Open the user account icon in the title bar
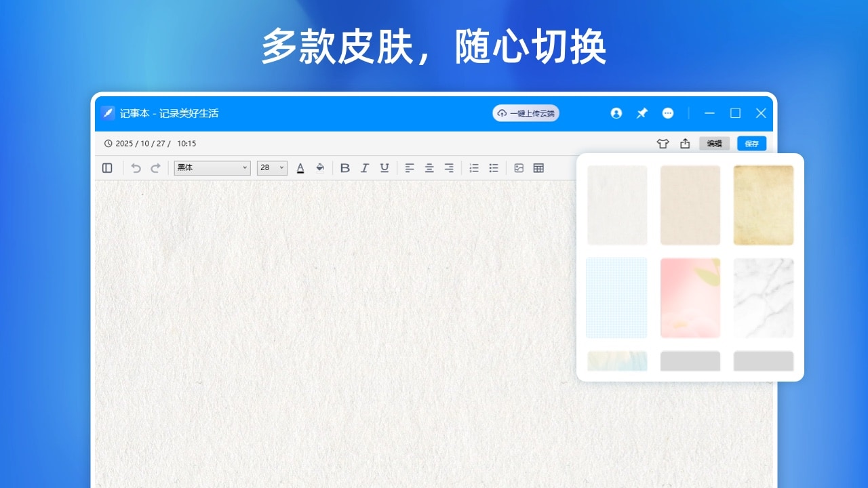 pos(616,113)
